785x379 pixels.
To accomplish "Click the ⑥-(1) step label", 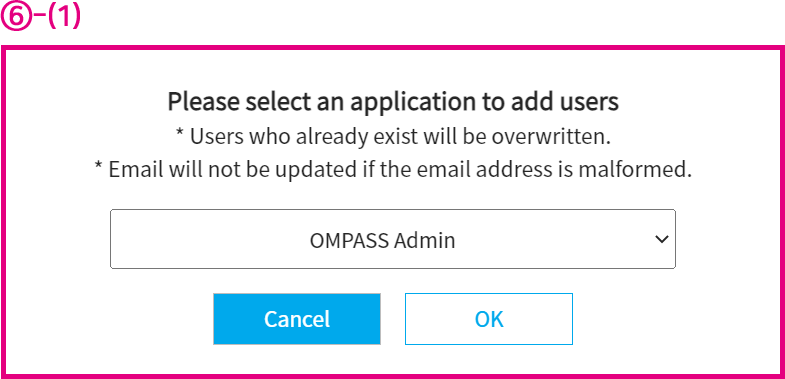I will [41, 18].
